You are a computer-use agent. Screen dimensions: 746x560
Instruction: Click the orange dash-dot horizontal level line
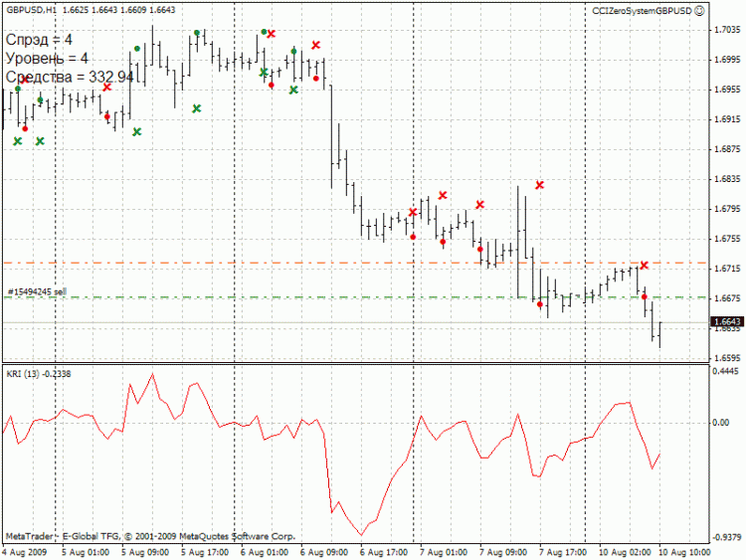coord(298,263)
